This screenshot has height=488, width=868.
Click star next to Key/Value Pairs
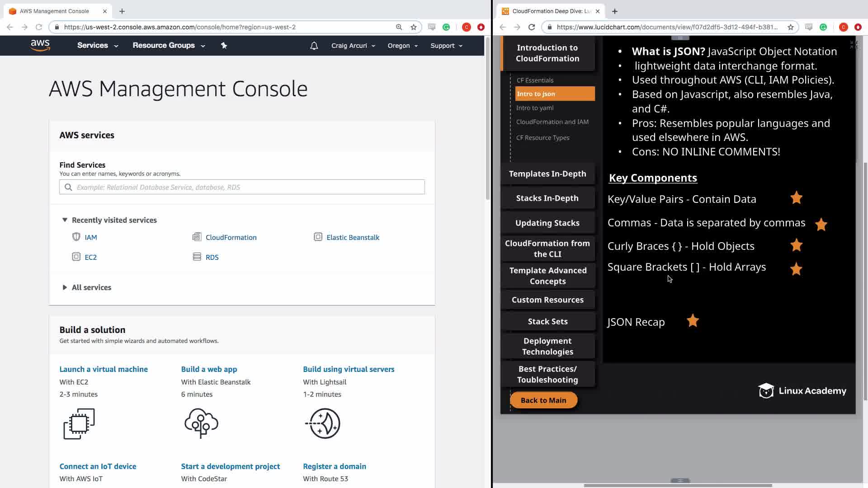click(x=796, y=198)
